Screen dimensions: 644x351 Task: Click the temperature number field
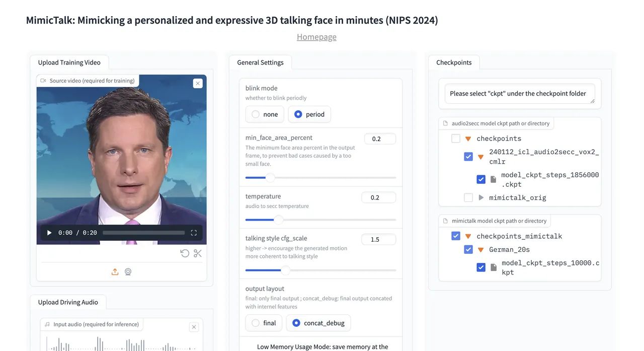point(379,197)
